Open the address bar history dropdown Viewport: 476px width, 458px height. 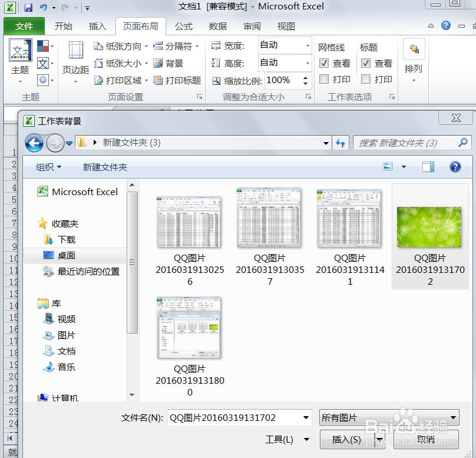click(326, 143)
